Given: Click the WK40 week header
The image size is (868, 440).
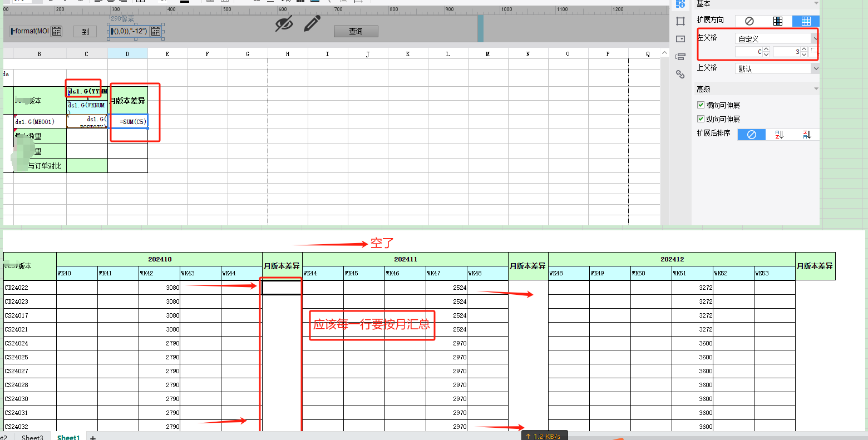Looking at the screenshot, I should (77, 273).
